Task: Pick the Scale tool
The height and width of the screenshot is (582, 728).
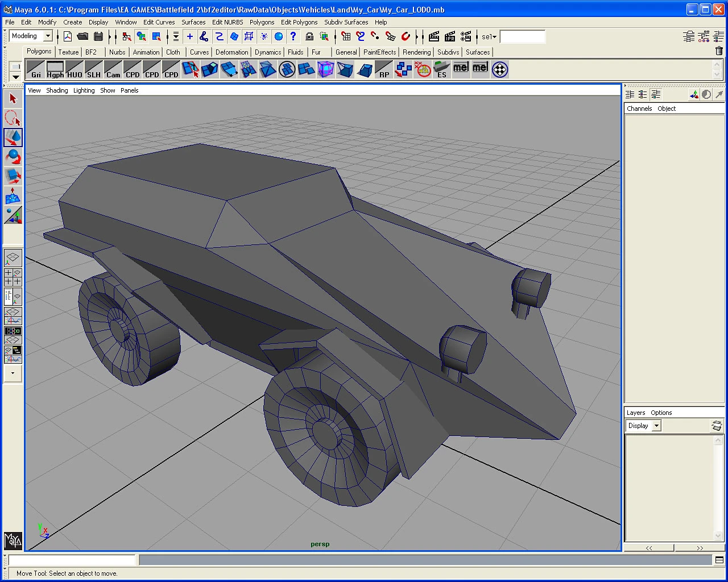Action: [13, 177]
